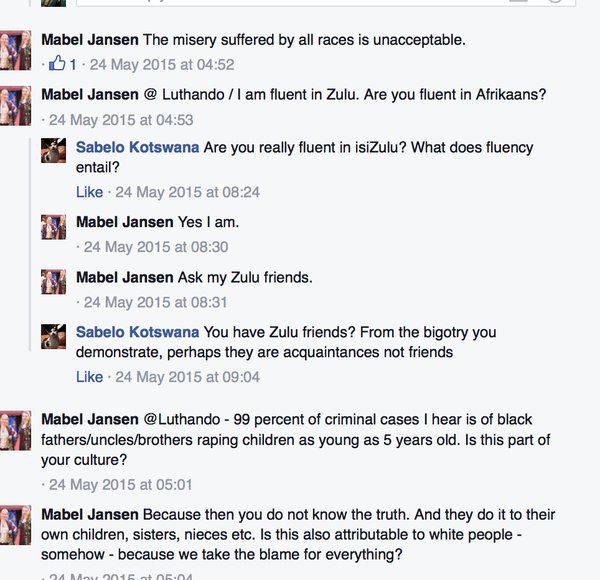Open the 24 May 2015 at 04:52 timestamp
The height and width of the screenshot is (580, 600).
(162, 65)
